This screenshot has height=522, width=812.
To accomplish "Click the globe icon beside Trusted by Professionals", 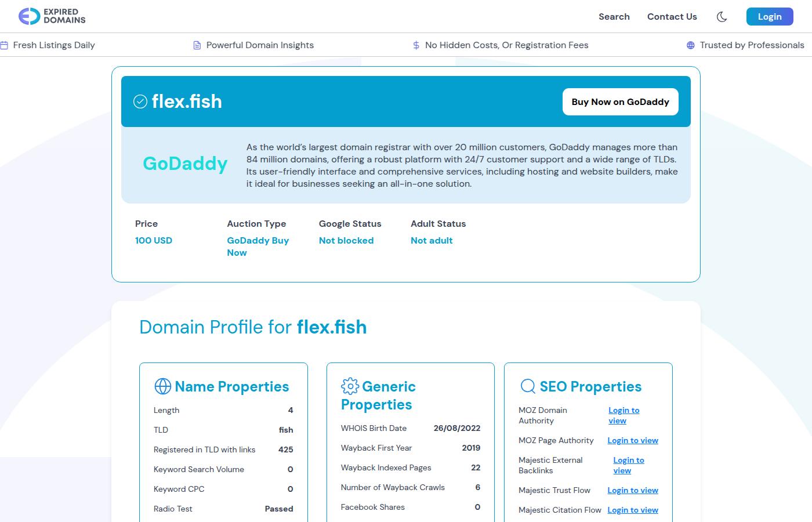I will coord(690,45).
